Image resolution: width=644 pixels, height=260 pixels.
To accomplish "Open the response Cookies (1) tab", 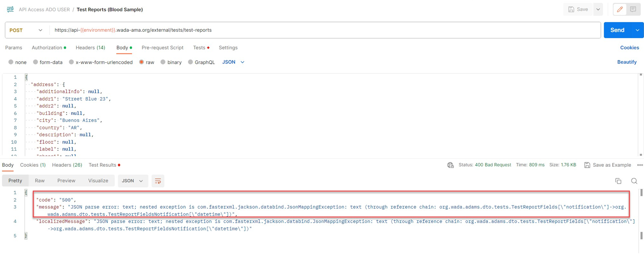I will (x=33, y=165).
